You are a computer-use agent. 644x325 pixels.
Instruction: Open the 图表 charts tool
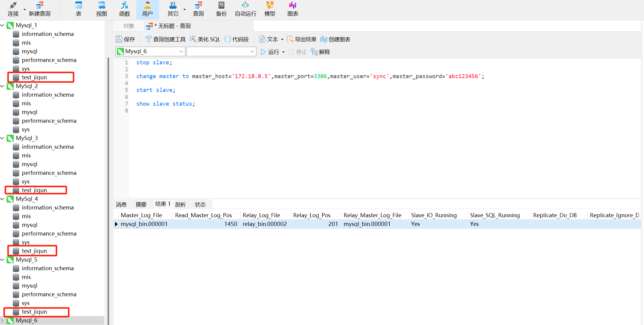tap(293, 9)
